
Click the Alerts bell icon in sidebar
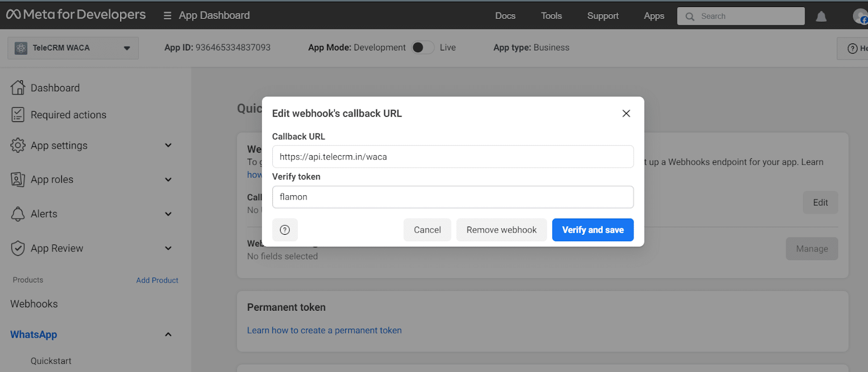[x=18, y=214]
